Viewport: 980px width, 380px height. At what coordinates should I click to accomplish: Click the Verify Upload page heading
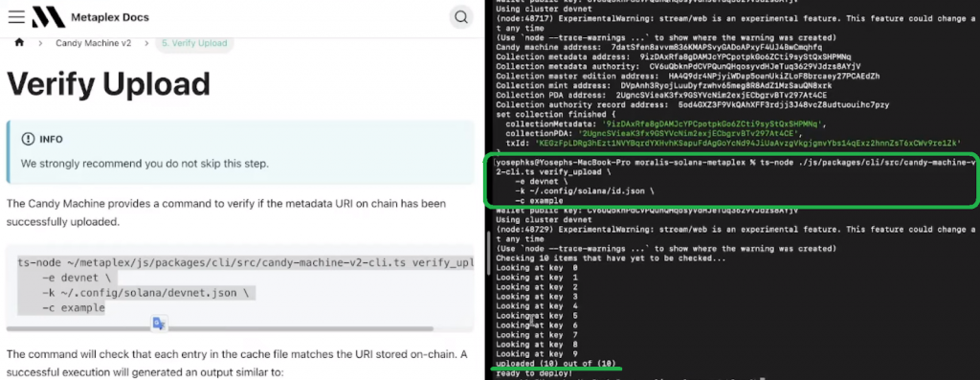click(x=108, y=83)
